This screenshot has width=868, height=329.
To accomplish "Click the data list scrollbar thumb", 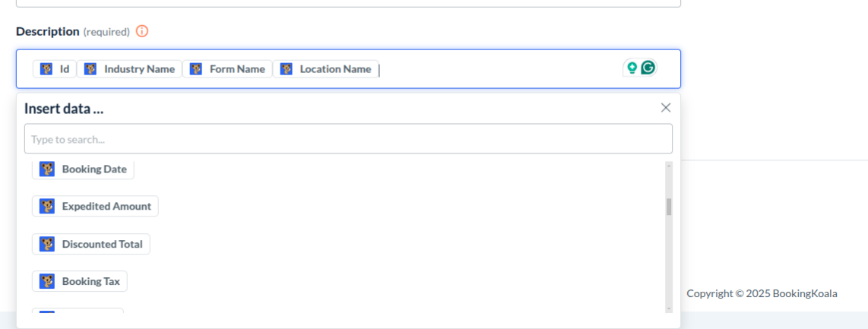I will click(x=669, y=207).
